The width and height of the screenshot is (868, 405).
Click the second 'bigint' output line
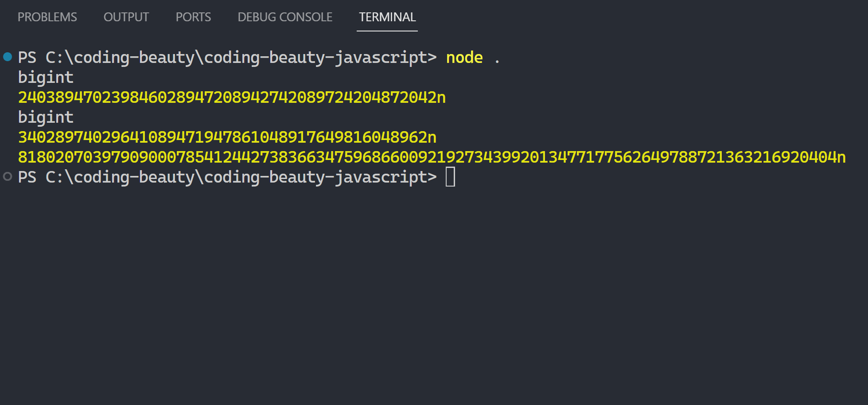pos(46,117)
